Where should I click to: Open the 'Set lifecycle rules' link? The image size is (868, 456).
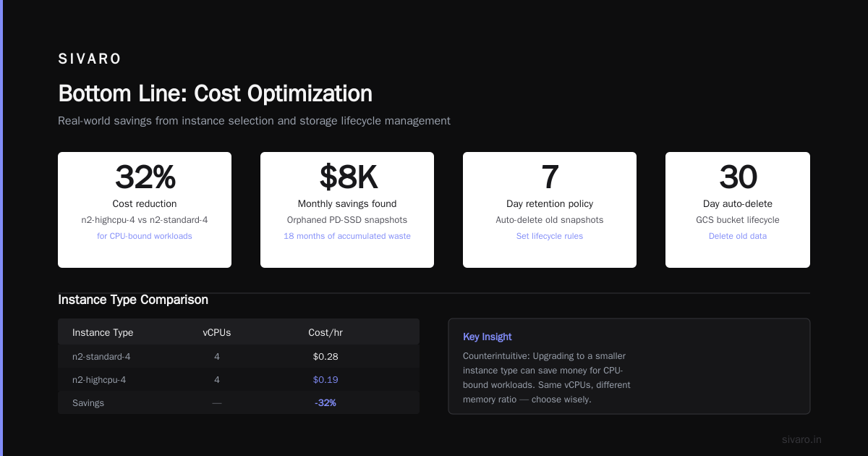coord(550,236)
